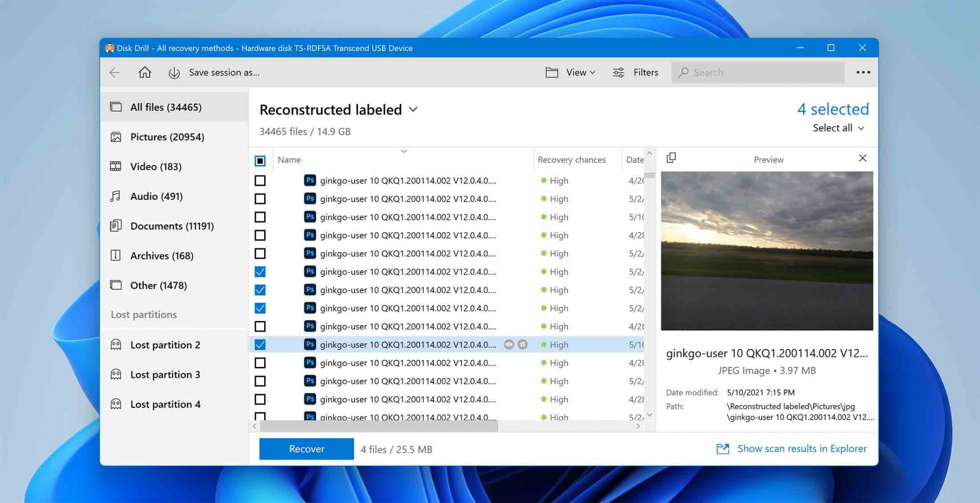Select Other (1478) category
Viewport: 980px width, 503px height.
[174, 285]
